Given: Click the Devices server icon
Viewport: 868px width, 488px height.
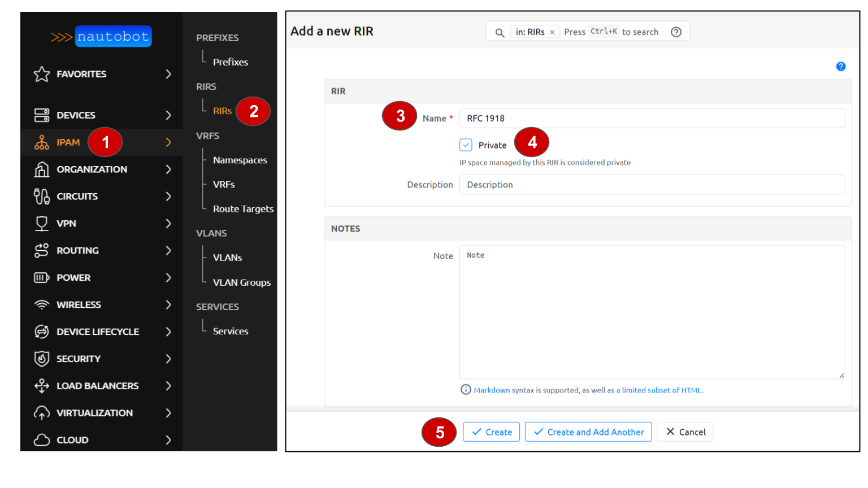Looking at the screenshot, I should click(x=42, y=115).
